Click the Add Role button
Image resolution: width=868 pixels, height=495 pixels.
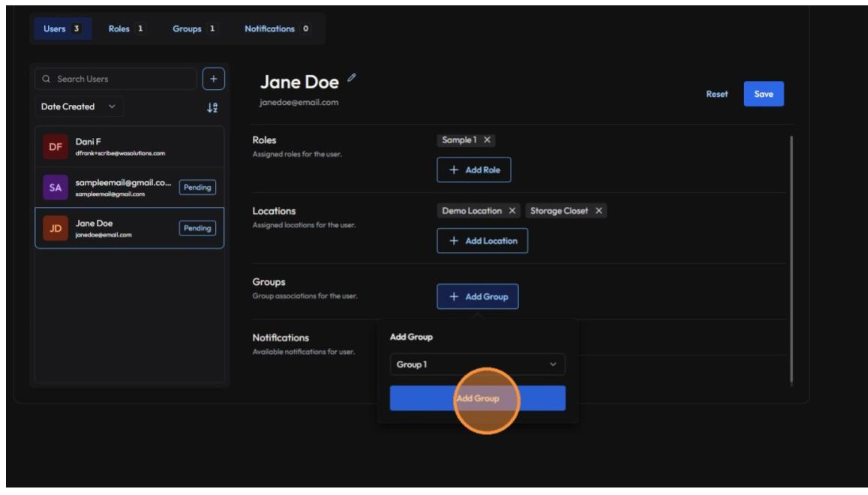pos(474,169)
